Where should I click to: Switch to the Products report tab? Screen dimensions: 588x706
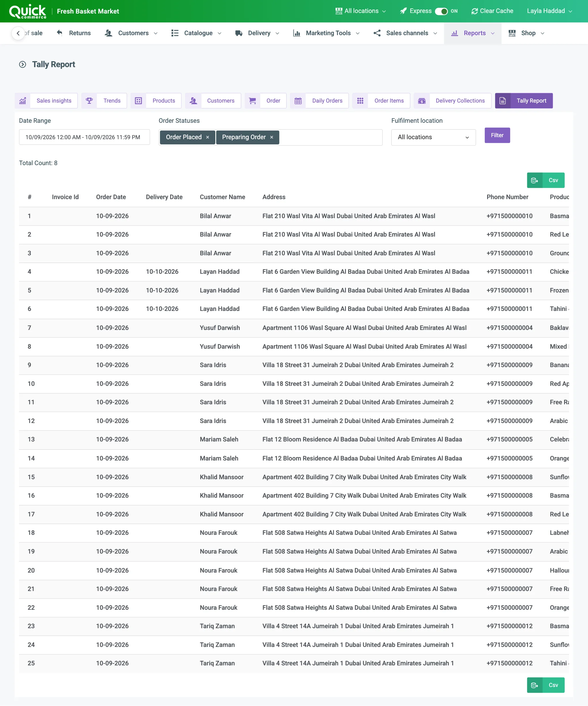pyautogui.click(x=156, y=101)
